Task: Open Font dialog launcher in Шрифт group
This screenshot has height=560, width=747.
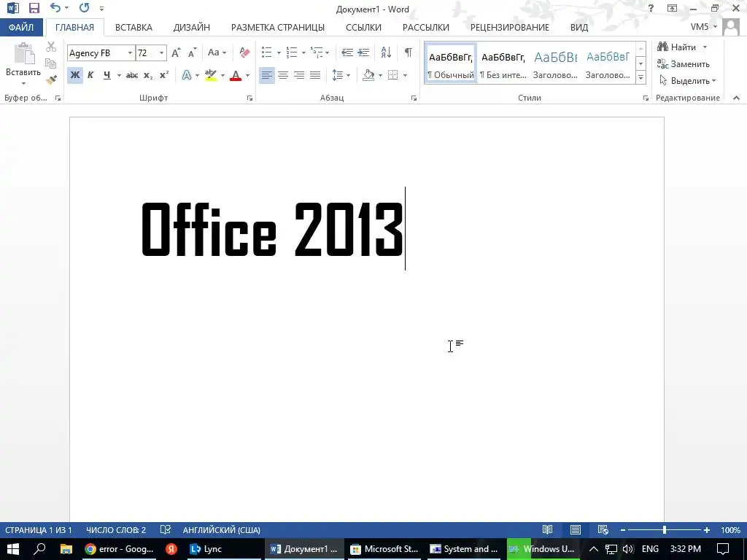Action: [249, 98]
